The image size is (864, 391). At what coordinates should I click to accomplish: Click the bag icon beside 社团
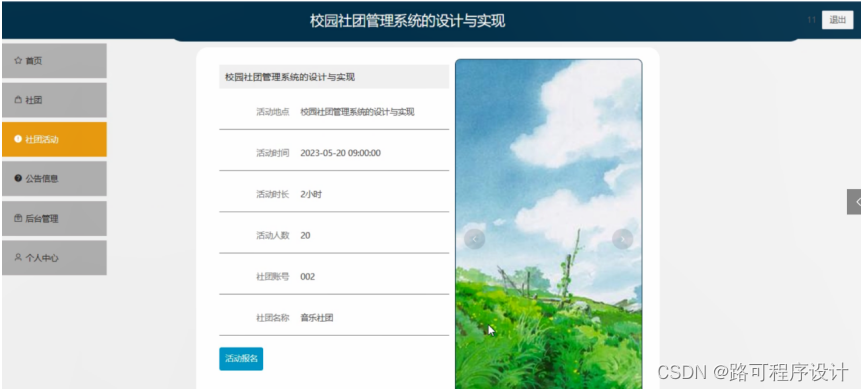18,100
